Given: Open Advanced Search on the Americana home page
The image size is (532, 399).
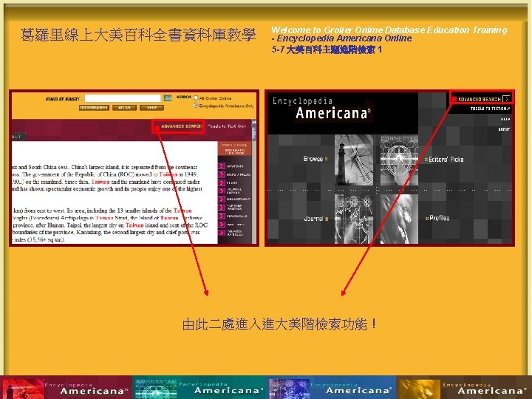Looking at the screenshot, I should click(x=480, y=99).
